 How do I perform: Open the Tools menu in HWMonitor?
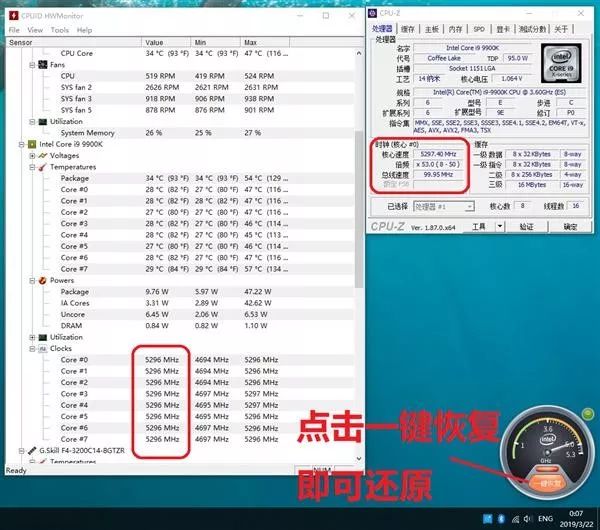click(x=60, y=30)
